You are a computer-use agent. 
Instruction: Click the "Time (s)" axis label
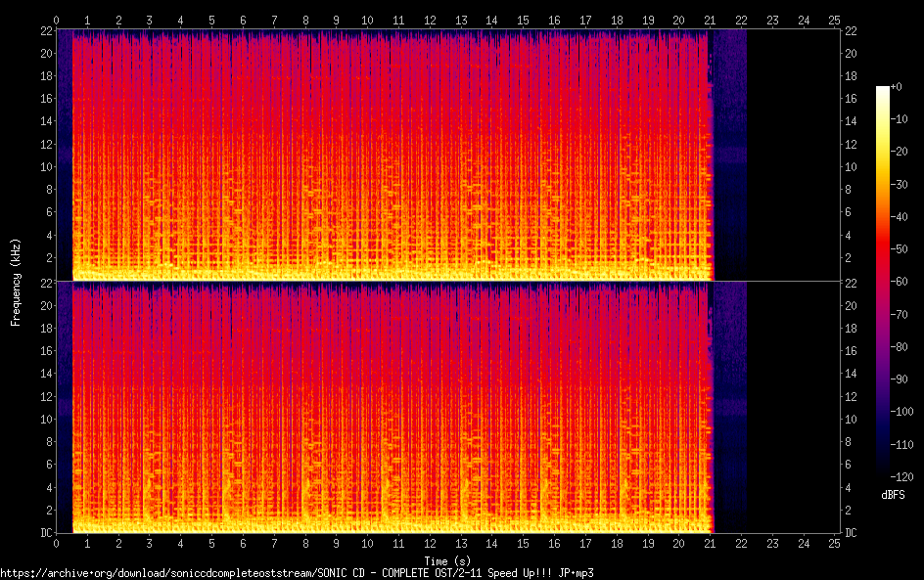[446, 560]
